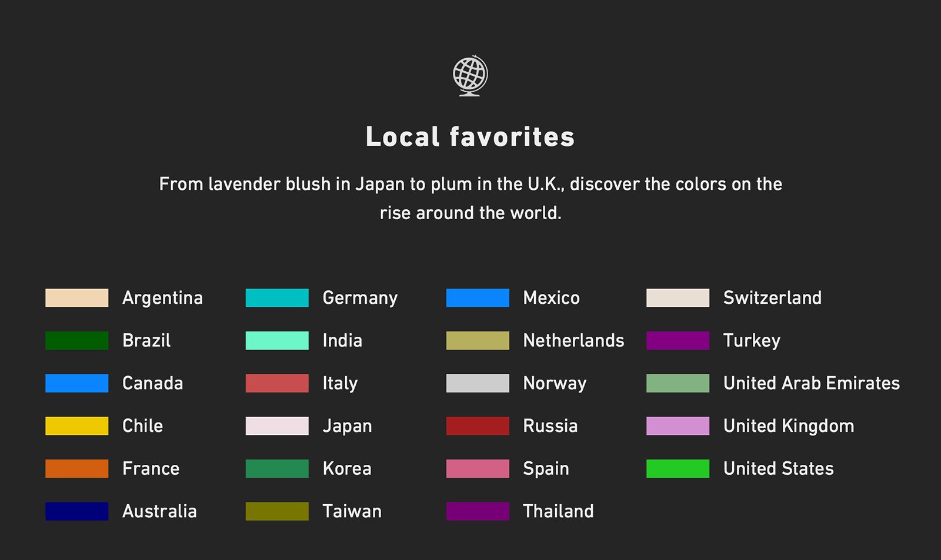Choose the Spain pink swatch
Screen dimensions: 941x560
point(478,469)
